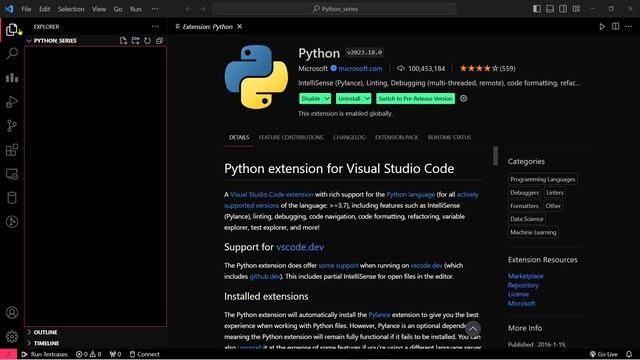This screenshot has width=640, height=360.
Task: Open the Selection menu
Action: (71, 9)
